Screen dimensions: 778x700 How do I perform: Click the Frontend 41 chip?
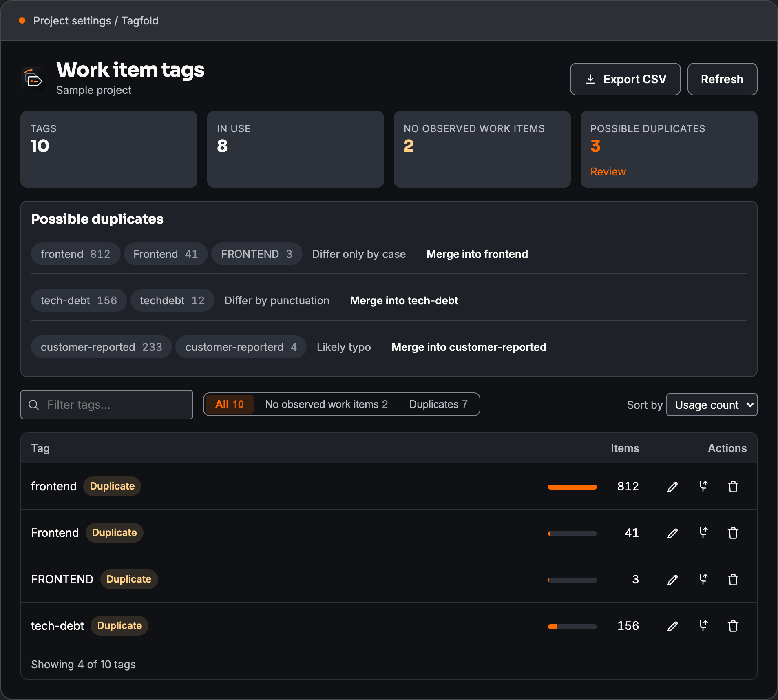pos(166,254)
